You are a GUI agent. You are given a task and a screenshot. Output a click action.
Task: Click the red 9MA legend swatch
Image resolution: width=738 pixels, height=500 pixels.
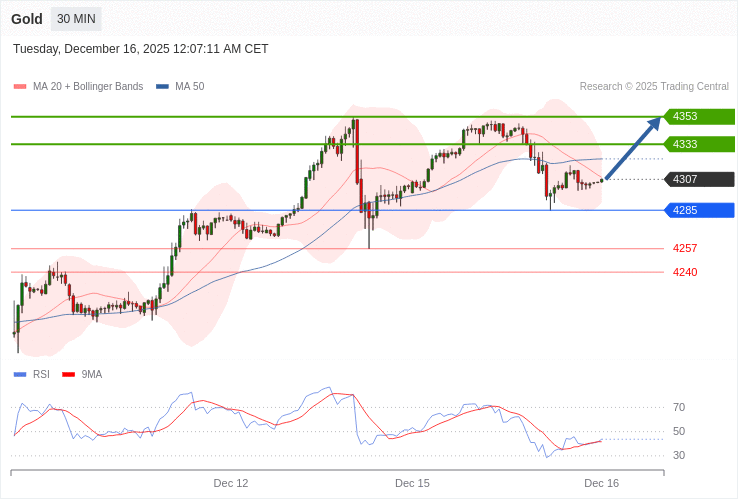point(68,375)
